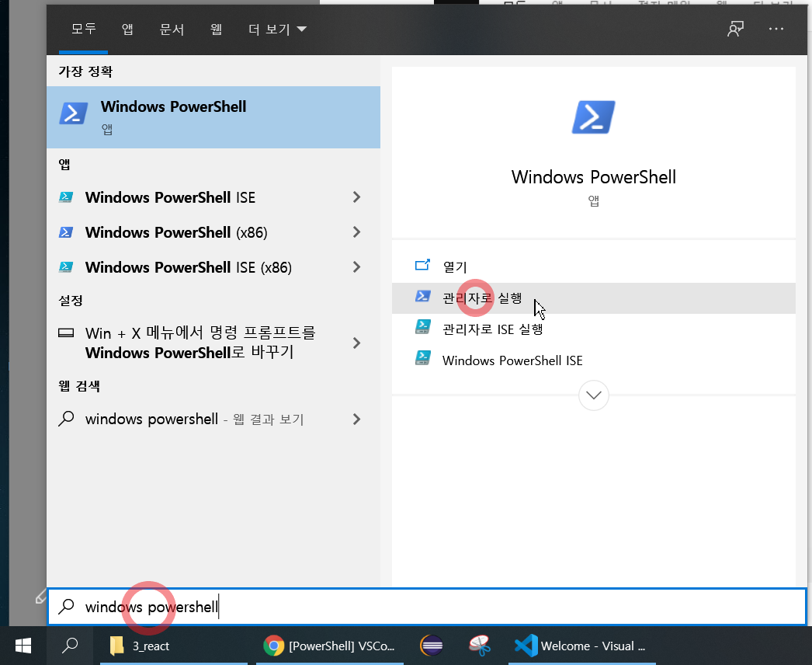Click the Windows PowerShell ISE result icon
812x665 pixels.
66,197
